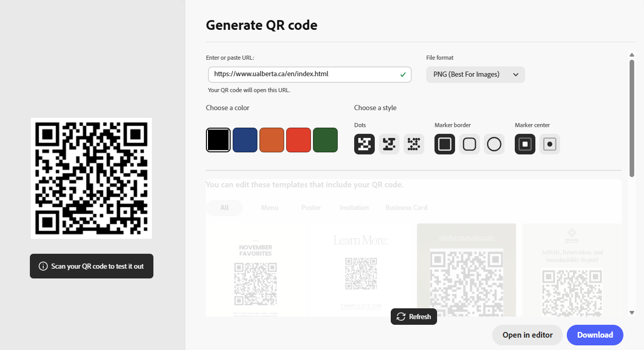Select square marker border style
This screenshot has height=350, width=644.
[x=445, y=144]
